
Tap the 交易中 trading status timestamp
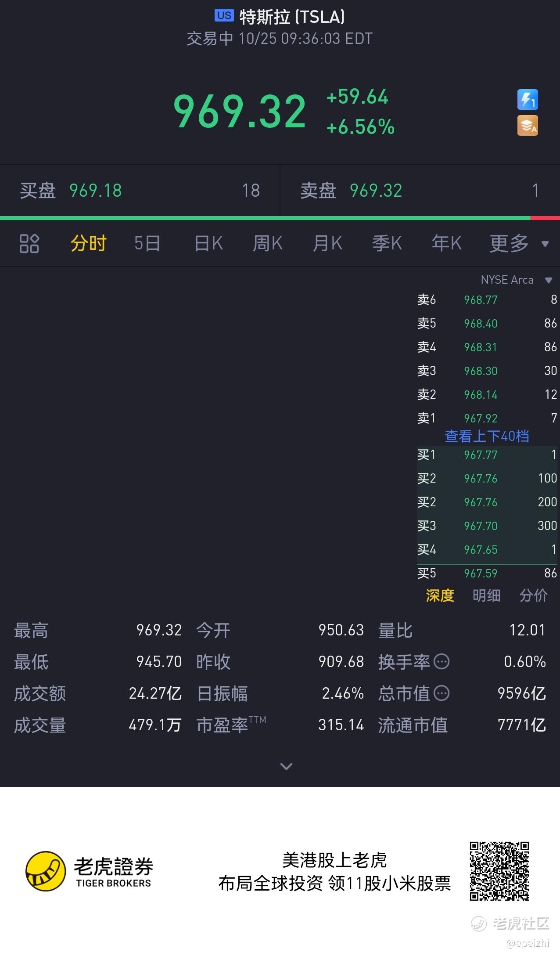pyautogui.click(x=280, y=39)
